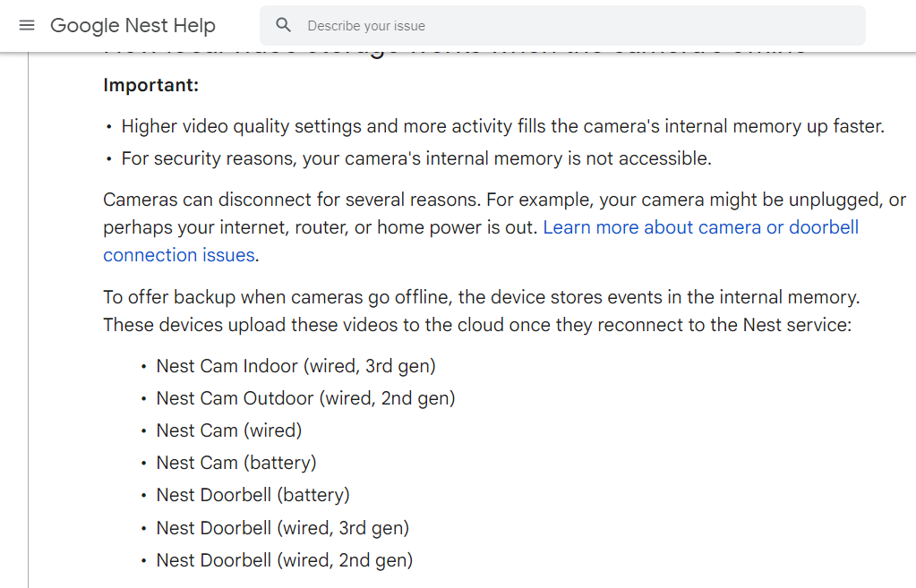
Task: Select 'Cameras can disconnect for several reasons' sentence
Action: pos(292,200)
